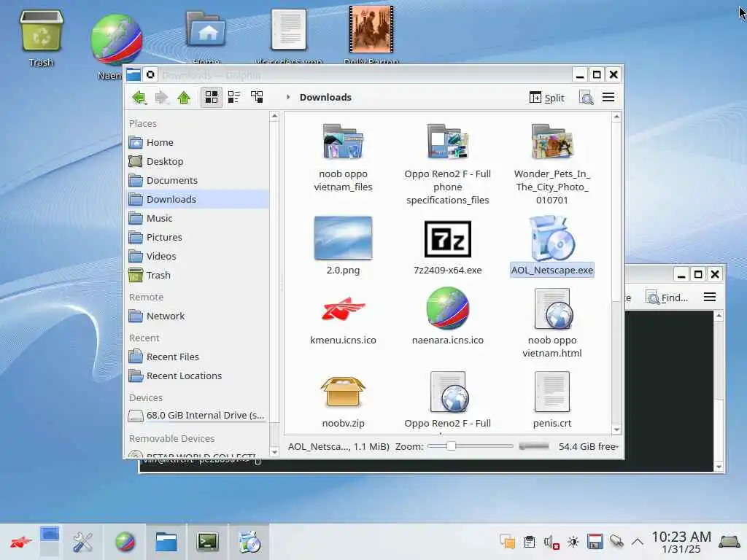
Task: Click the 54.4 GiB free space indicator
Action: (589, 447)
